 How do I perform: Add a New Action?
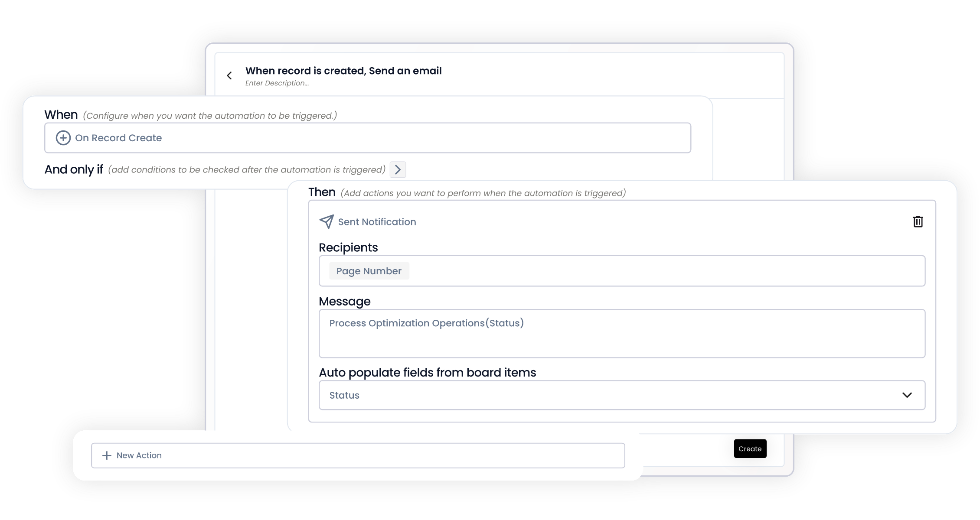pos(358,455)
